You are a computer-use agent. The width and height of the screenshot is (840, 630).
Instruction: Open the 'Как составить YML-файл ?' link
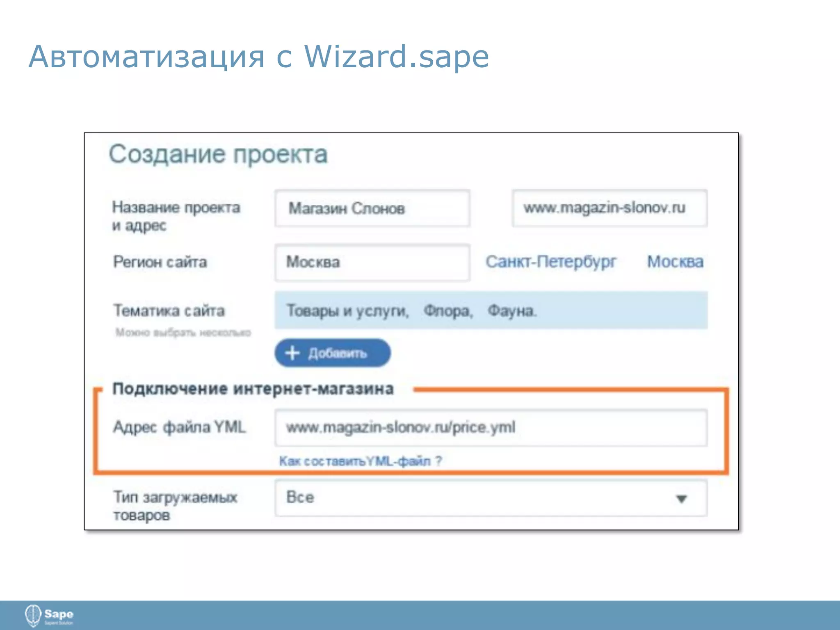tap(361, 461)
